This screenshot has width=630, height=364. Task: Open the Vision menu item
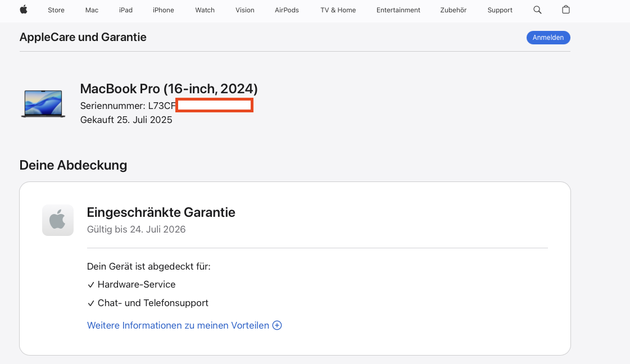click(x=245, y=10)
